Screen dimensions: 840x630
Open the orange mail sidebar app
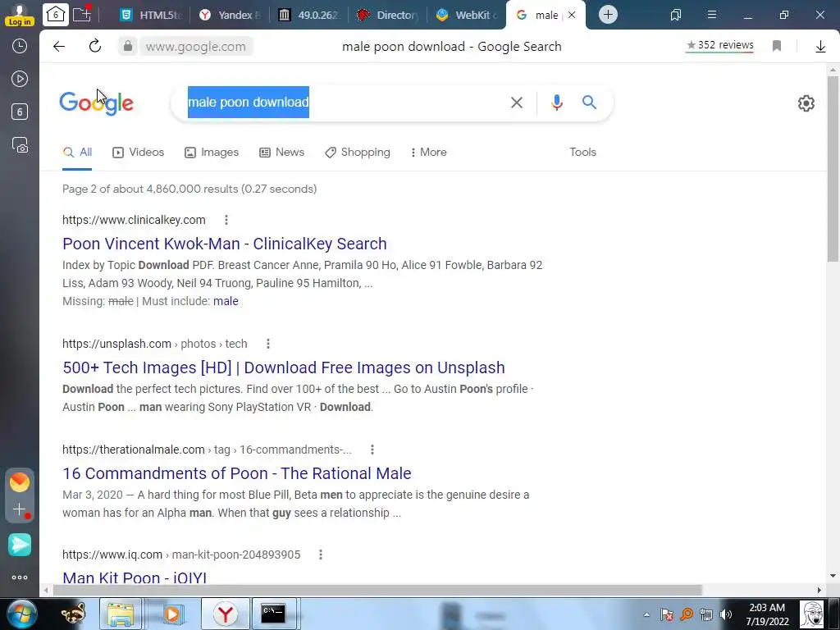tap(20, 482)
